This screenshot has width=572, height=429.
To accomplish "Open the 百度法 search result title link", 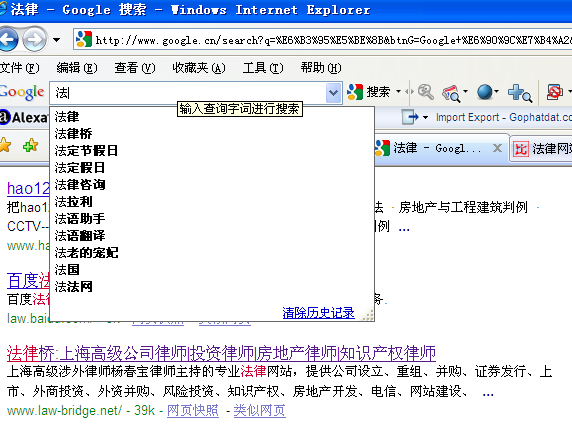I will [28, 281].
